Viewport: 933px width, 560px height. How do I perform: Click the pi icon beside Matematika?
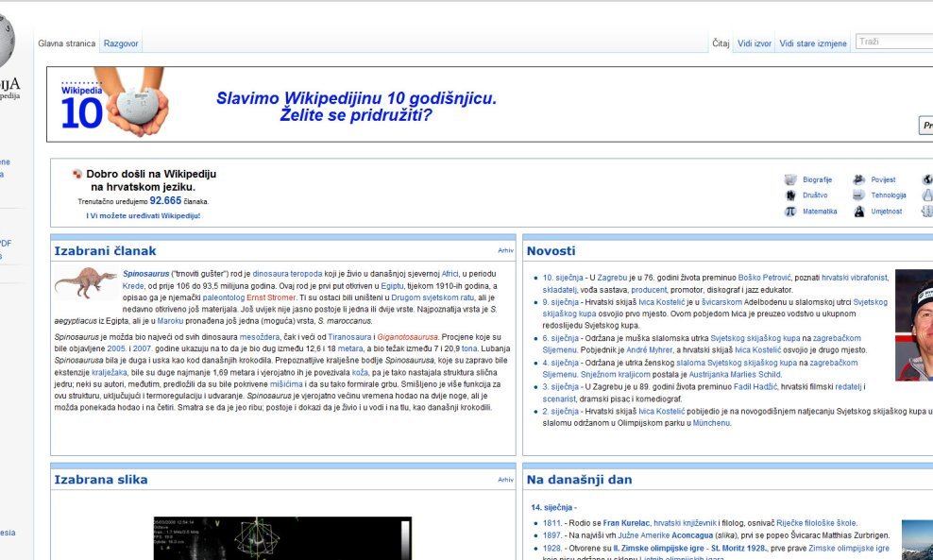tap(790, 212)
